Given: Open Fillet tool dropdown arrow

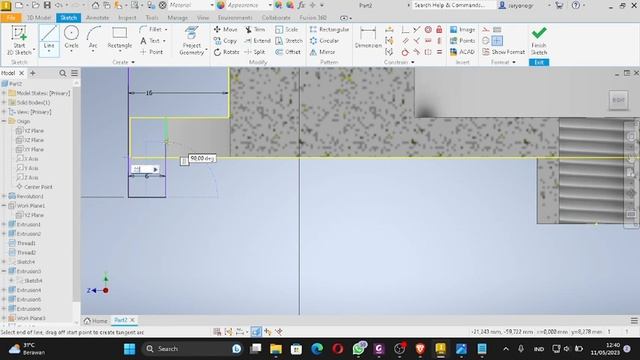Looking at the screenshot, I should pos(166,29).
